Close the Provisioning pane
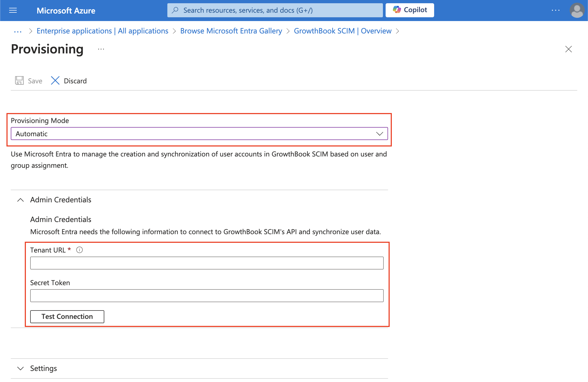Viewport: 588px width, 382px height. [568, 49]
